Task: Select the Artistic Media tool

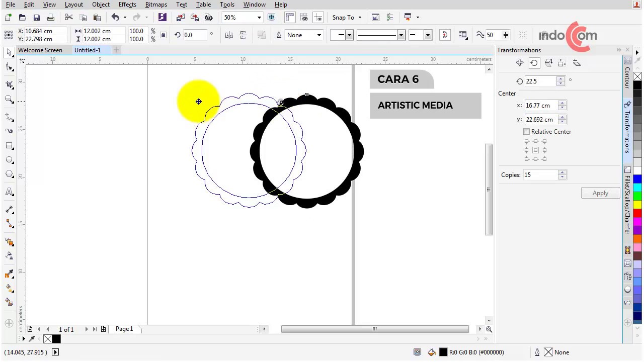Action: (x=9, y=131)
